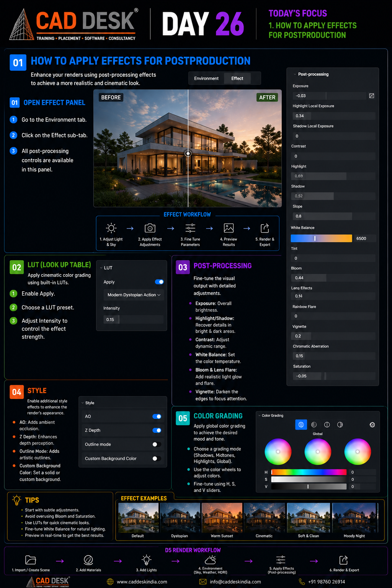Collapse the Post-processing panel chevron

[295, 74]
